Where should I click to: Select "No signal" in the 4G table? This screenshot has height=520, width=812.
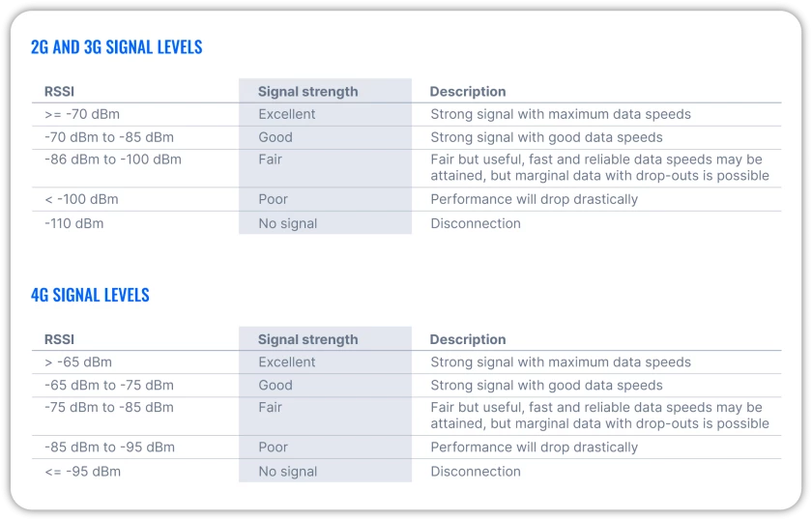287,472
